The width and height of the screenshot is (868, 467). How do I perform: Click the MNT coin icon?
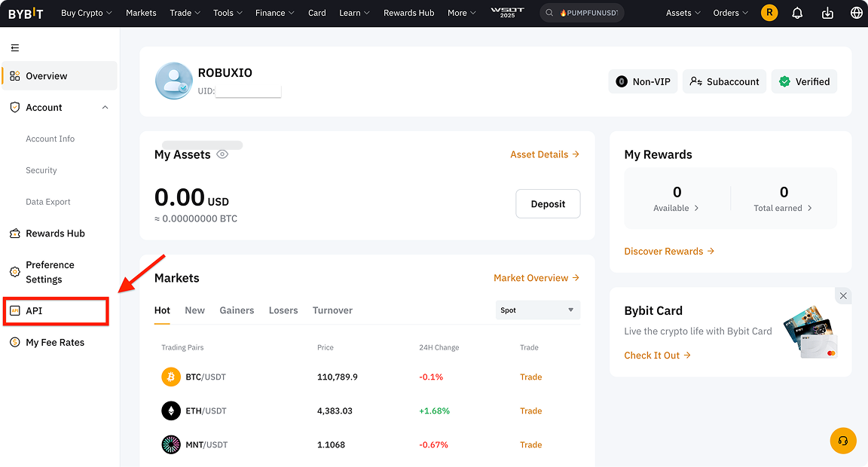tap(171, 444)
